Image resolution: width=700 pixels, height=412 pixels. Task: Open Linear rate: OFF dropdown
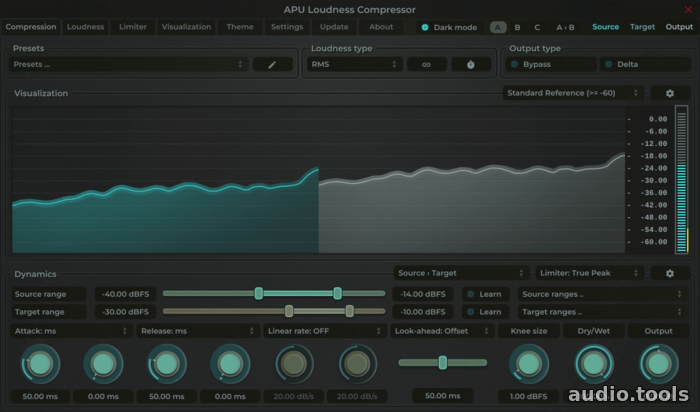click(x=325, y=331)
